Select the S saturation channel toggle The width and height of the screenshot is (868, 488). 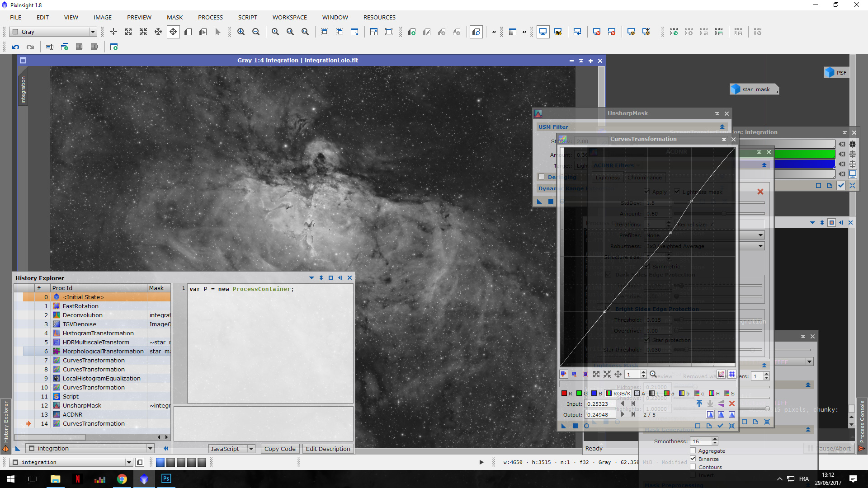(729, 393)
